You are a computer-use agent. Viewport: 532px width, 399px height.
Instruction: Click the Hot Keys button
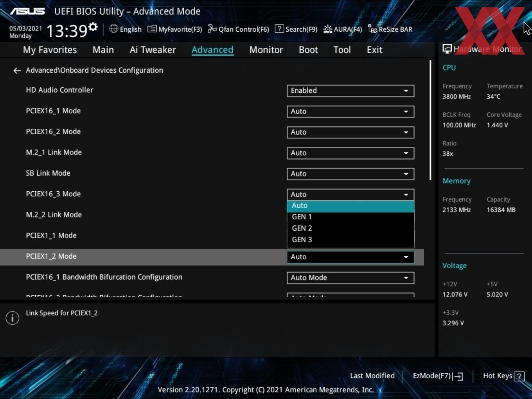[503, 376]
